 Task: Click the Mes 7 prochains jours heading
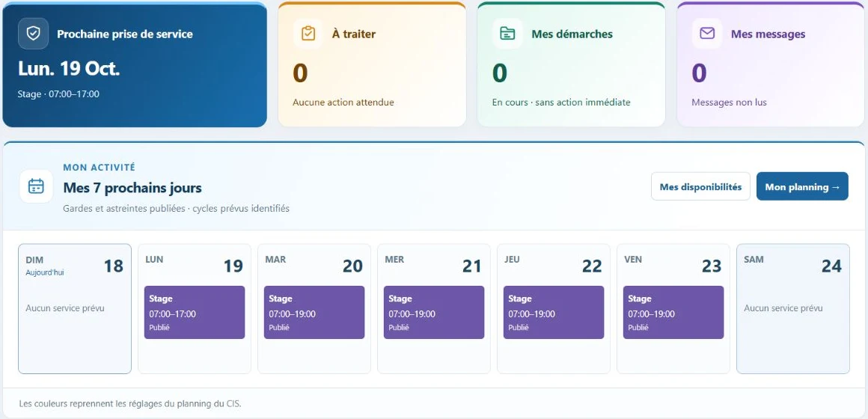[x=132, y=188]
